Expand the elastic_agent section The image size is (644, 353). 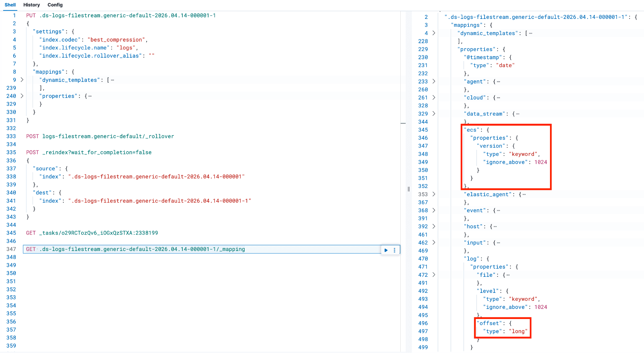pos(434,194)
